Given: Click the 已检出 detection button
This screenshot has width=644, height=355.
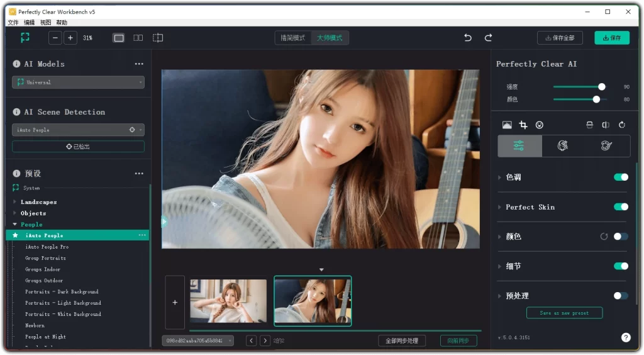Looking at the screenshot, I should [78, 147].
